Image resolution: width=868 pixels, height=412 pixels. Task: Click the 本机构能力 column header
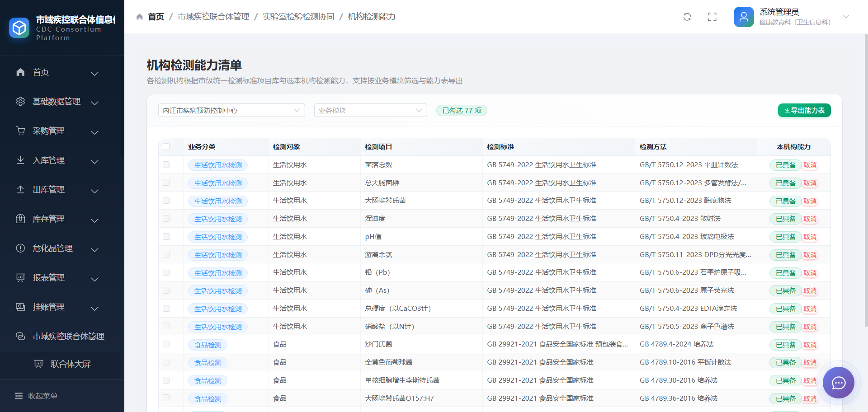794,147
